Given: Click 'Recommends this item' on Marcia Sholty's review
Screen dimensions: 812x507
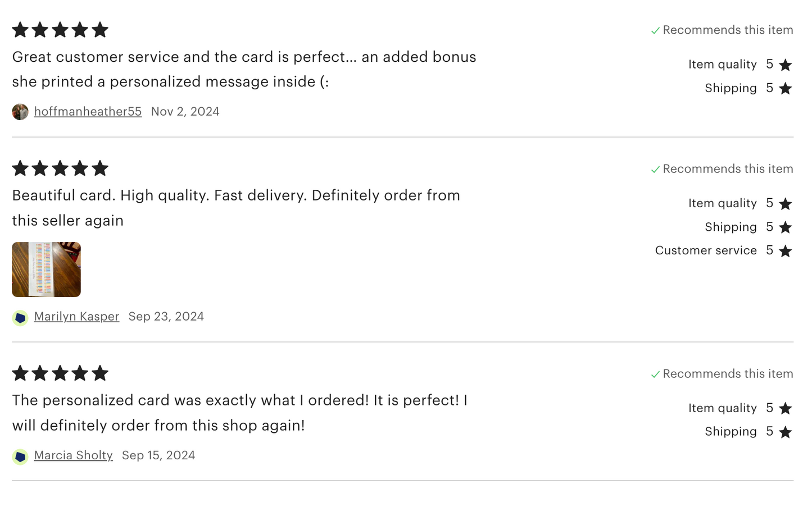Looking at the screenshot, I should 728,374.
